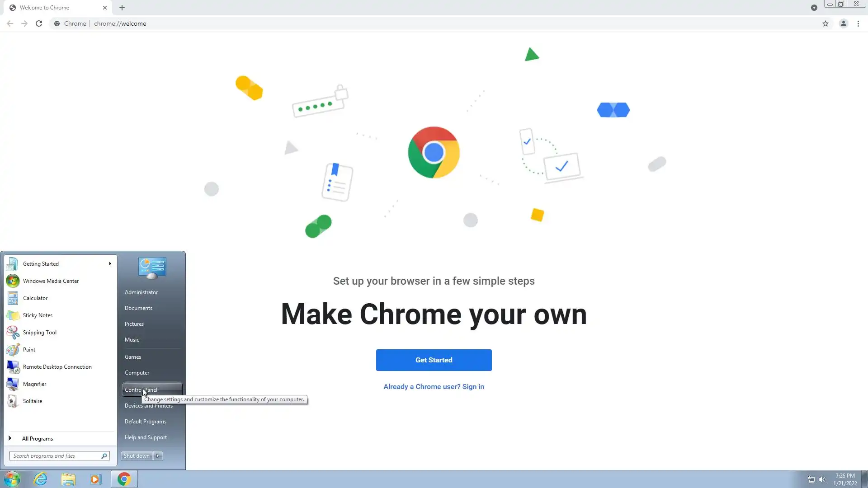The image size is (868, 488).
Task: Click the Search programs and files box
Action: 55,456
